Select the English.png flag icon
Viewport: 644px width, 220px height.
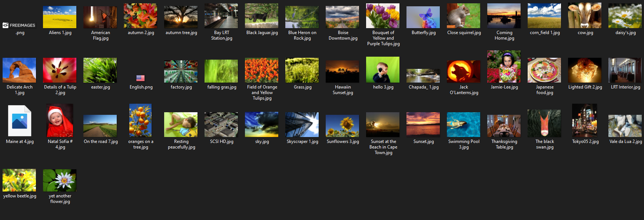[140, 78]
